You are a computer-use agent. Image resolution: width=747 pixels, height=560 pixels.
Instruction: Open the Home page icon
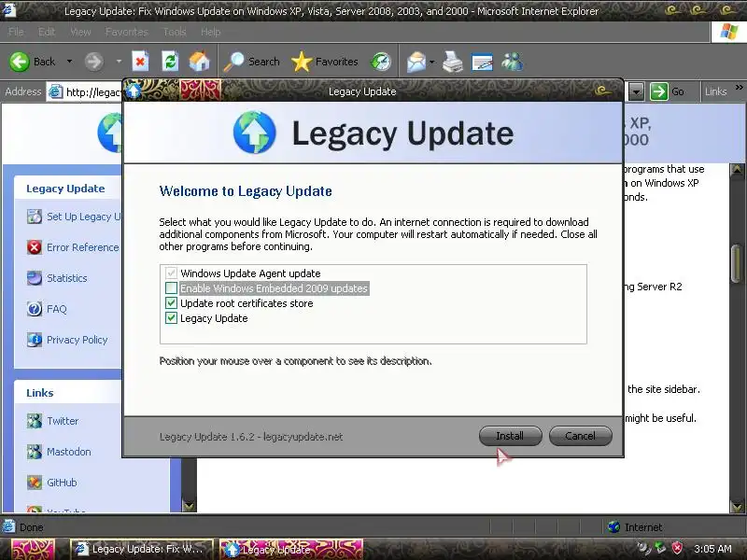199,62
